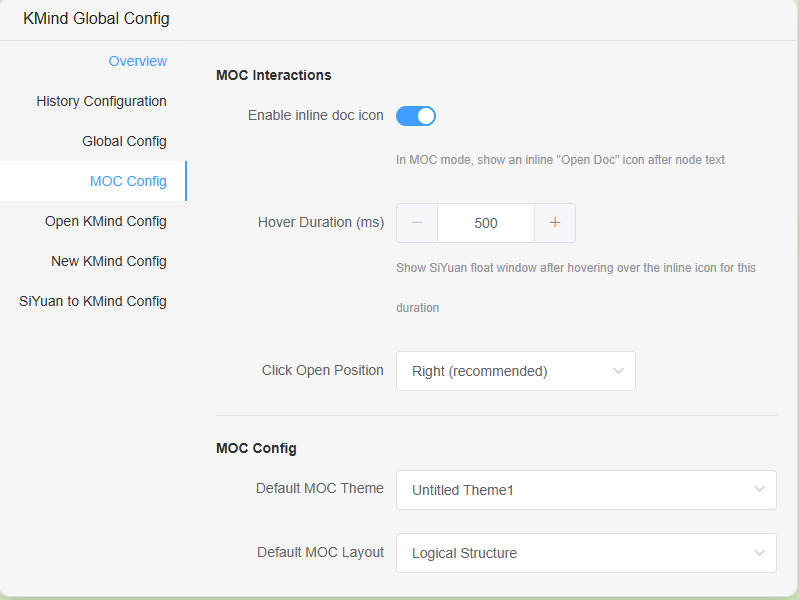Decrease Hover Duration with minus button
The image size is (799, 600).
pos(417,223)
